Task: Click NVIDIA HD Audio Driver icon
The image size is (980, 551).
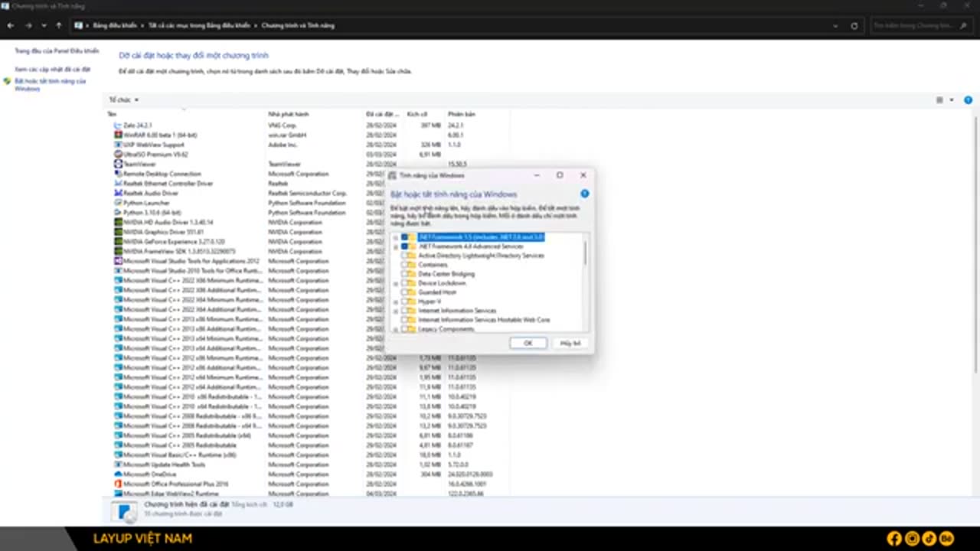Action: click(x=118, y=222)
